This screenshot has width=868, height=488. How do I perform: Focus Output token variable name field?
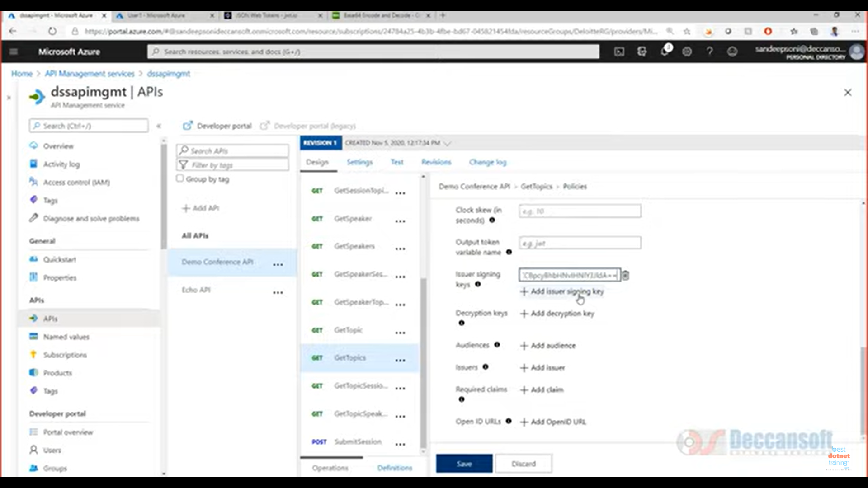[580, 243]
